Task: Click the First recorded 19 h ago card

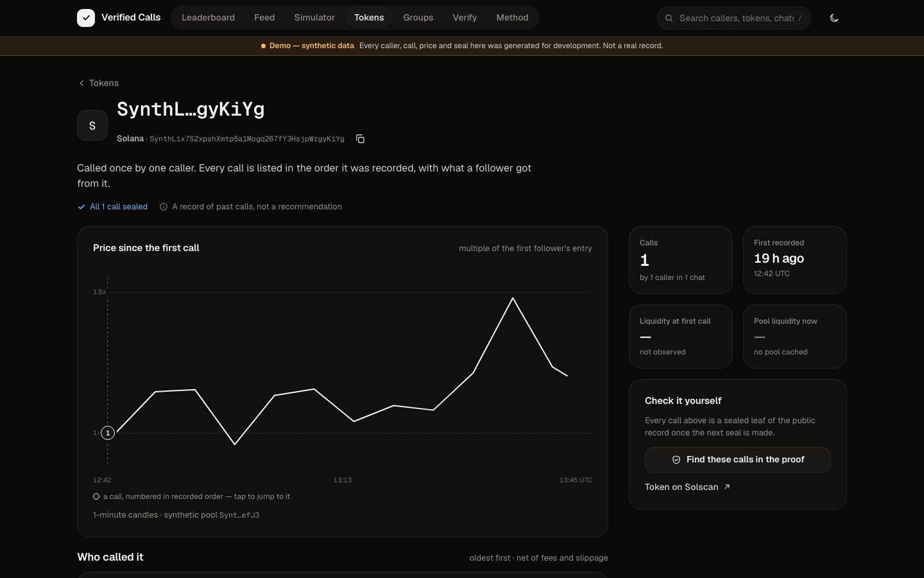Action: pyautogui.click(x=795, y=260)
